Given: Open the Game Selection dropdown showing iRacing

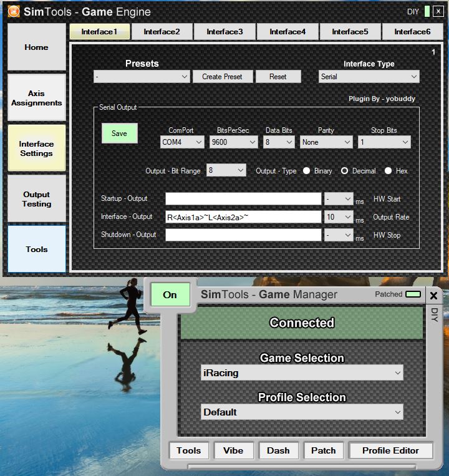Looking at the screenshot, I should tap(302, 373).
